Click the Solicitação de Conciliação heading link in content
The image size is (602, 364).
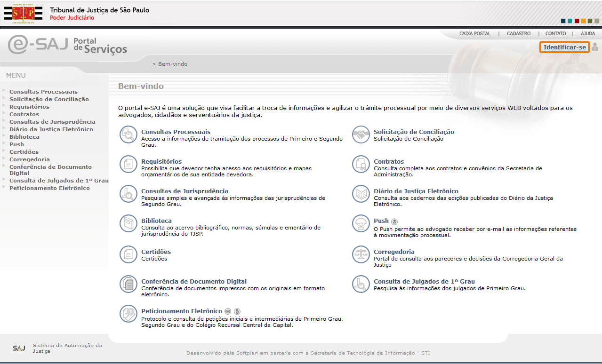coord(414,132)
